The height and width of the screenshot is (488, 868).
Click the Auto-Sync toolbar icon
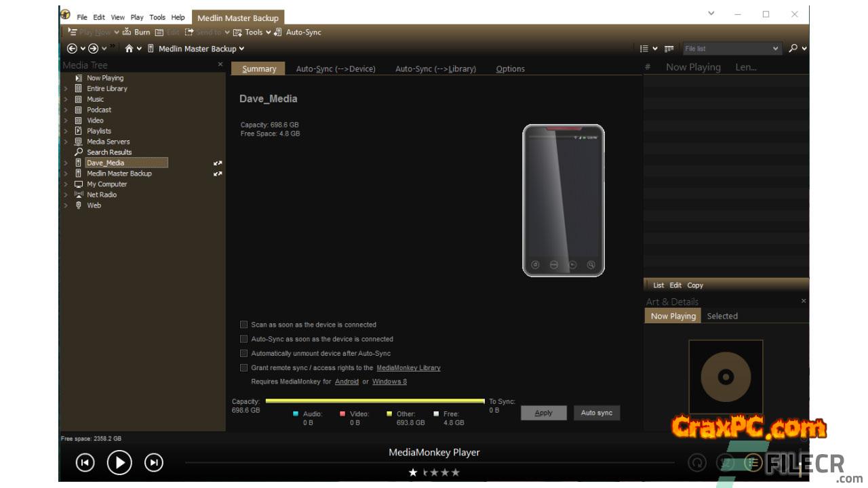point(277,32)
